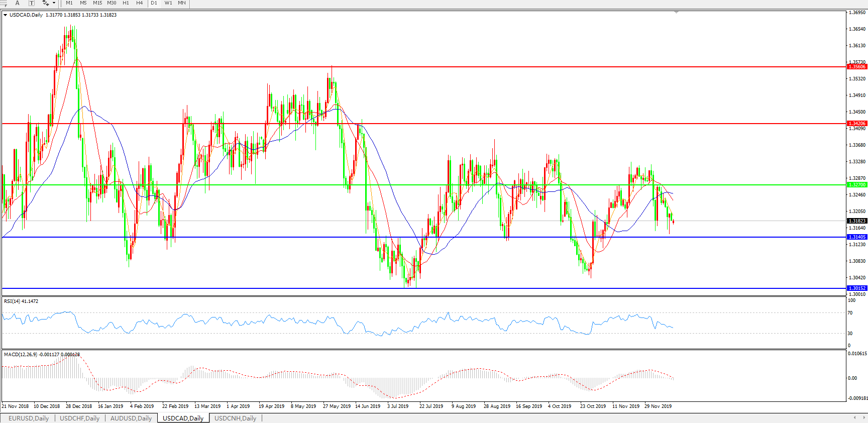Select the MN monthly timeframe
The width and height of the screenshot is (868, 423).
point(182,3)
